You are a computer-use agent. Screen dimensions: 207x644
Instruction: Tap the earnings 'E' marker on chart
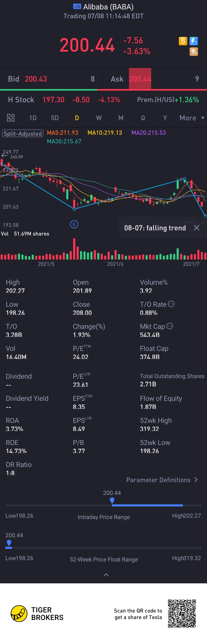74,224
